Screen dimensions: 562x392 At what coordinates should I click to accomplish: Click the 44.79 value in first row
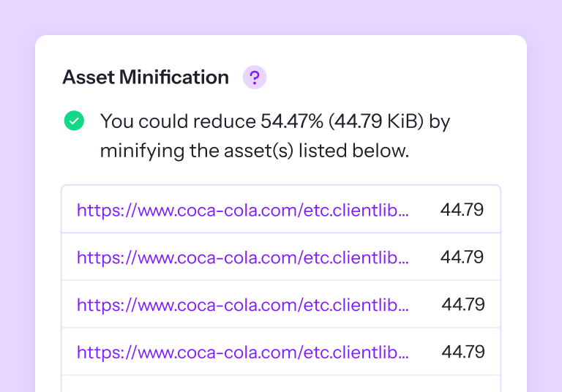pos(462,210)
